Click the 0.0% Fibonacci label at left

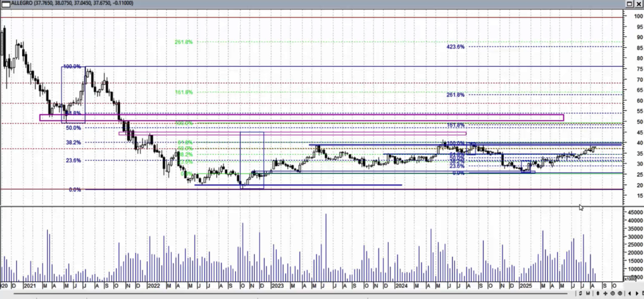(x=75, y=189)
